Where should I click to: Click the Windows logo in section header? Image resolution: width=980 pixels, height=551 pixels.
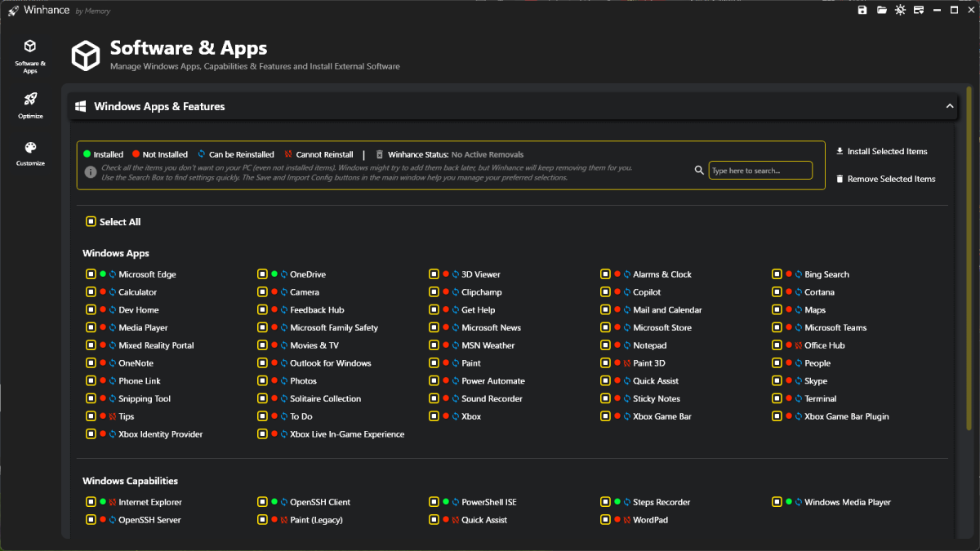pyautogui.click(x=81, y=106)
